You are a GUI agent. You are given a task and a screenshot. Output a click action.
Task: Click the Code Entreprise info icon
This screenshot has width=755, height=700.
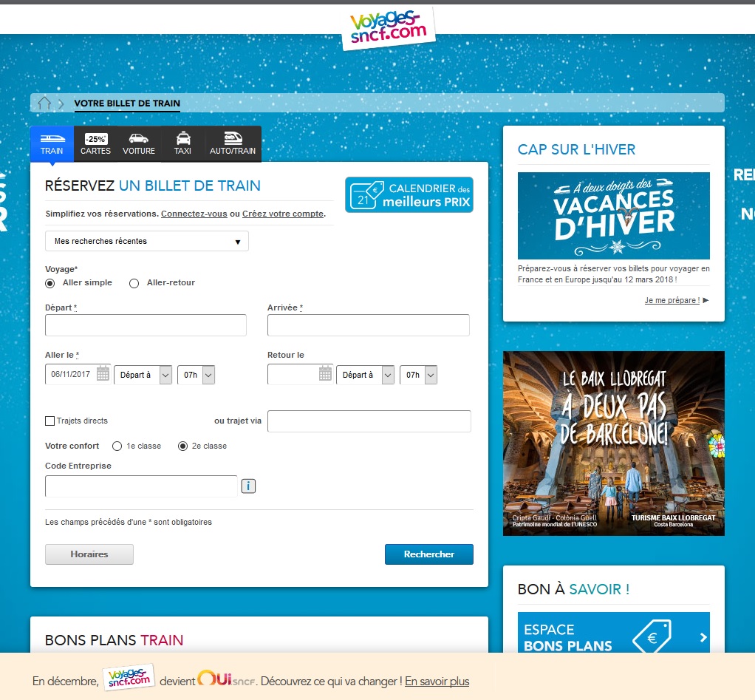[248, 486]
